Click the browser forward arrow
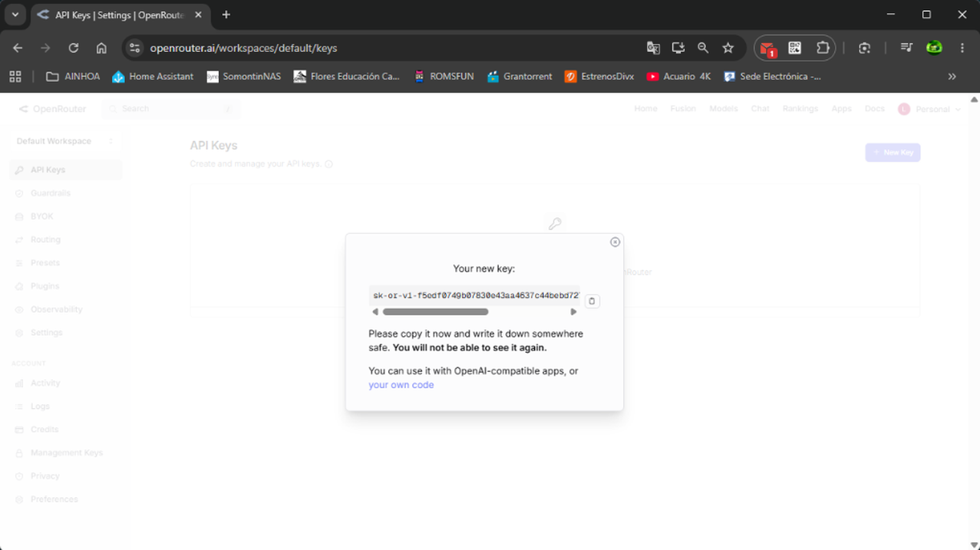Image resolution: width=980 pixels, height=550 pixels. pyautogui.click(x=45, y=48)
